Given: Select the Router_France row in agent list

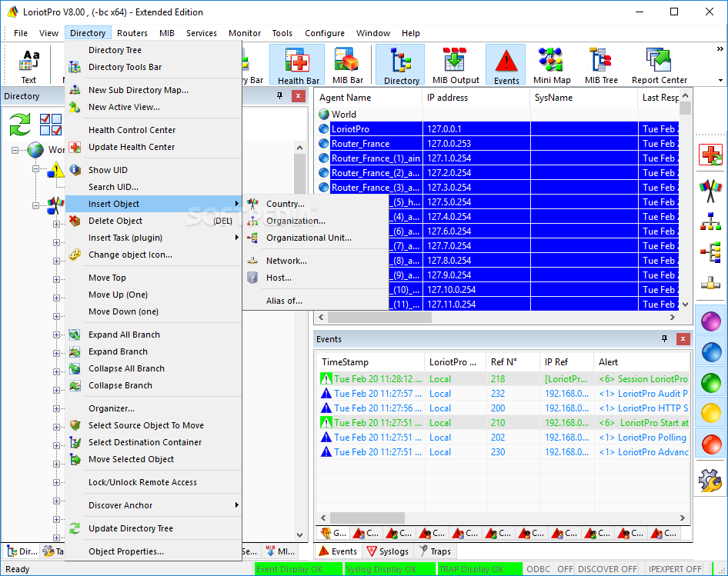Looking at the screenshot, I should coord(498,143).
